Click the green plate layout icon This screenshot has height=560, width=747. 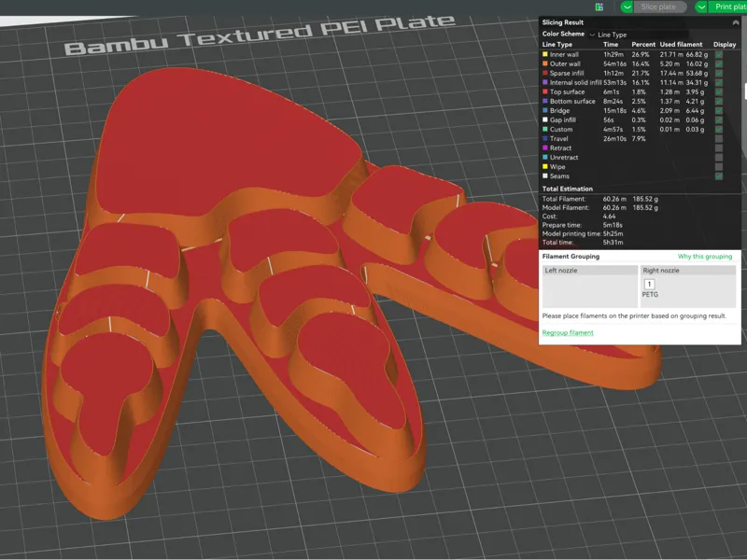pos(599,7)
